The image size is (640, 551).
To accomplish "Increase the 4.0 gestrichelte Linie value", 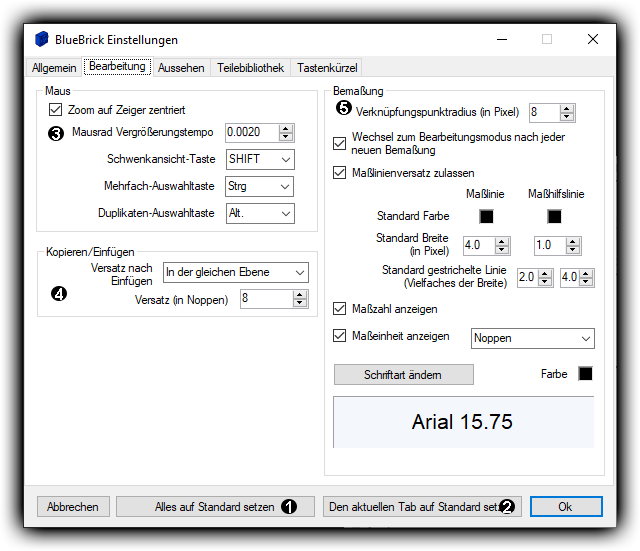I will coord(586,273).
